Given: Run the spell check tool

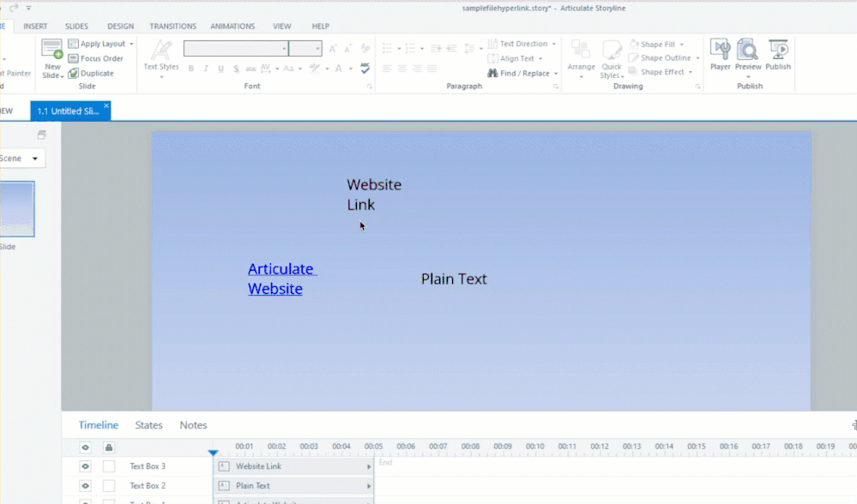Looking at the screenshot, I should pyautogui.click(x=365, y=69).
